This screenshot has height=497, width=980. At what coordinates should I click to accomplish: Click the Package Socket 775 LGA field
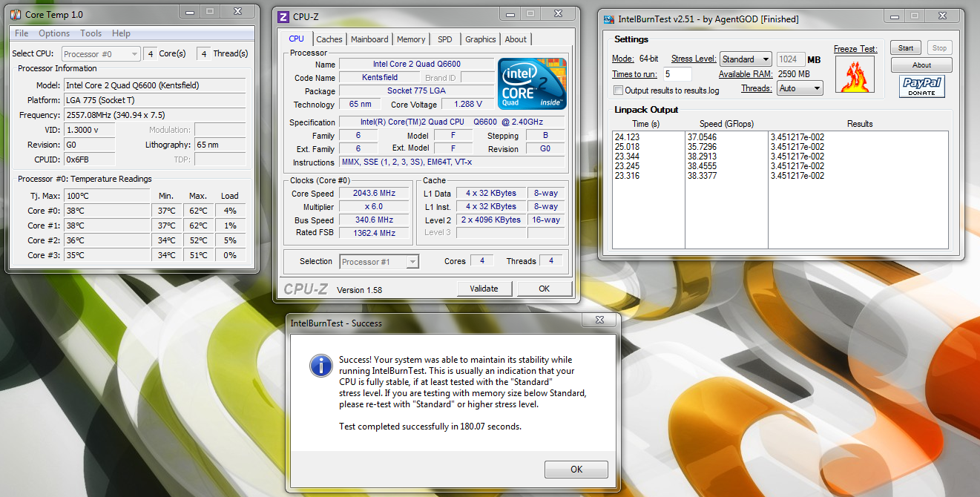[x=416, y=91]
